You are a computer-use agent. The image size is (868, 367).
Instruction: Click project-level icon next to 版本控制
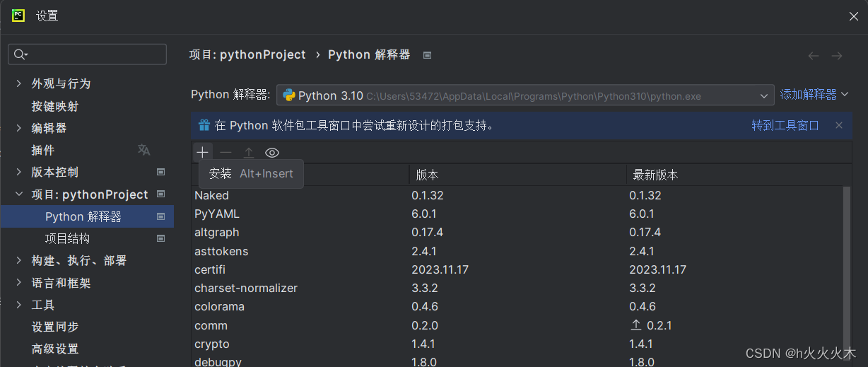click(160, 172)
